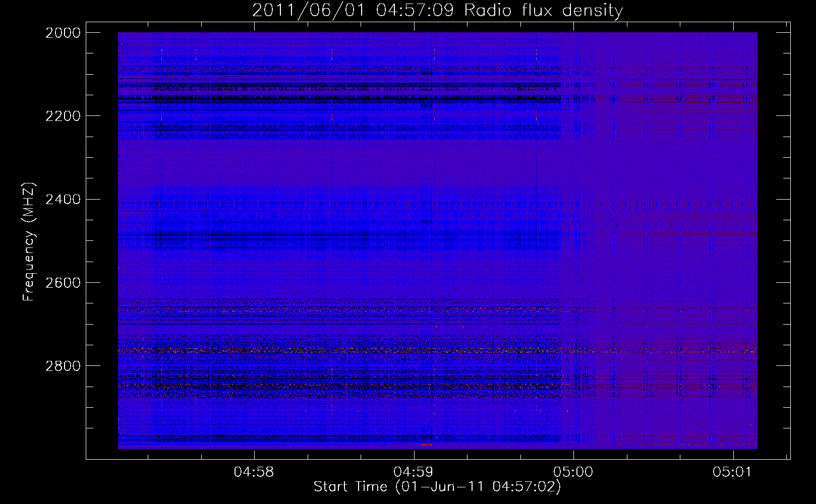Click the 04:59 time axis label
The image size is (816, 504).
click(x=414, y=472)
